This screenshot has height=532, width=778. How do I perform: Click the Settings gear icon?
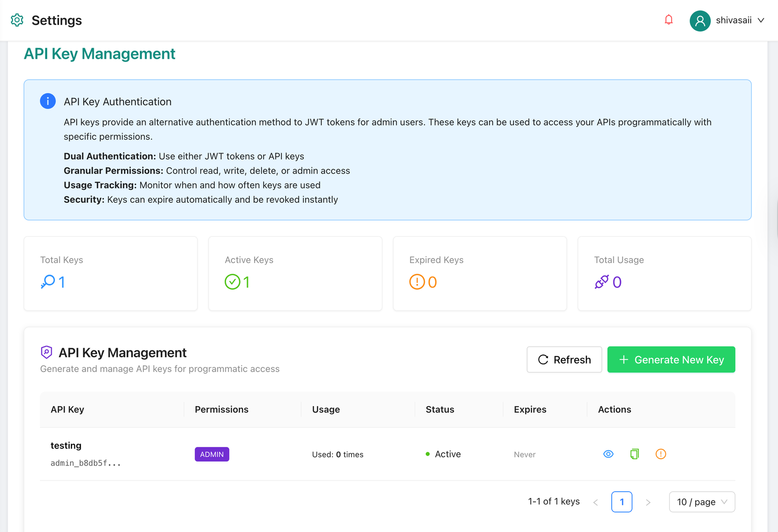tap(17, 20)
